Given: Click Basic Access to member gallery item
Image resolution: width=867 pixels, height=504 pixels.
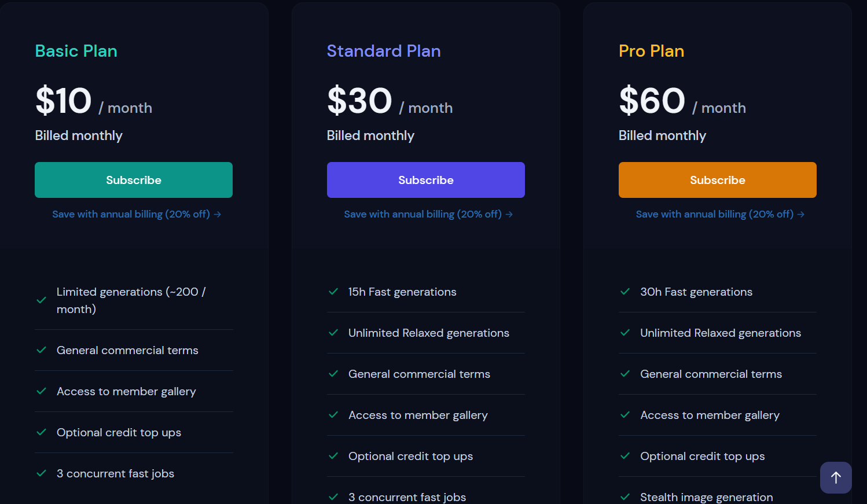Looking at the screenshot, I should pos(126,391).
